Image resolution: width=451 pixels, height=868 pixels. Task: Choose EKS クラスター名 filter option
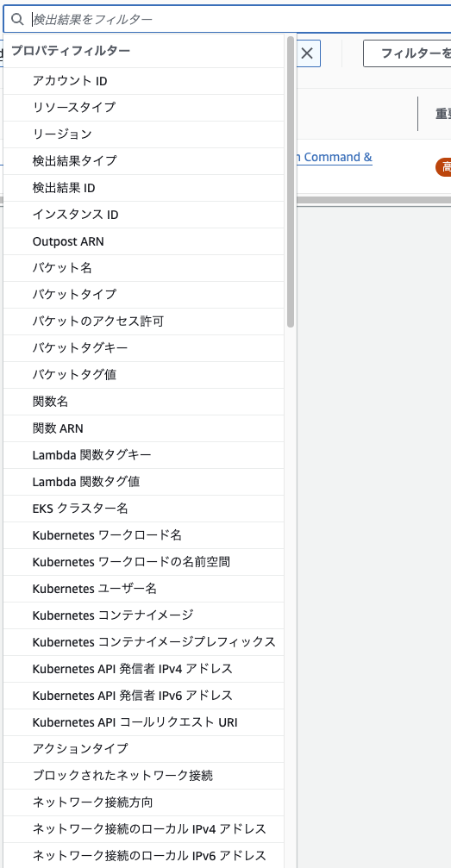tap(143, 509)
